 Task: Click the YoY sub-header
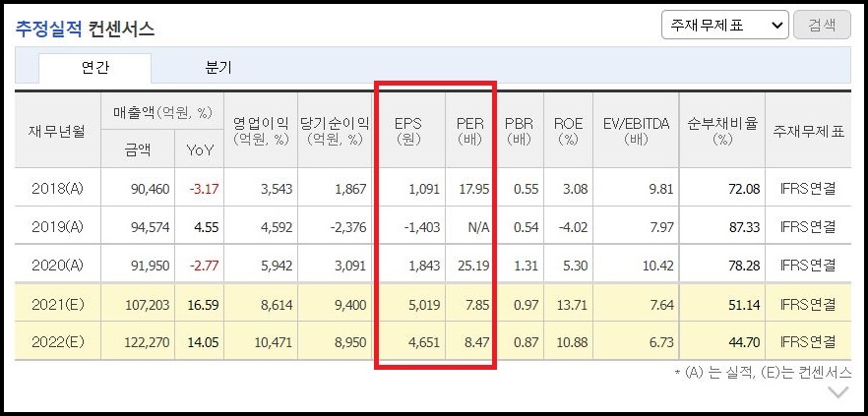pos(199,149)
